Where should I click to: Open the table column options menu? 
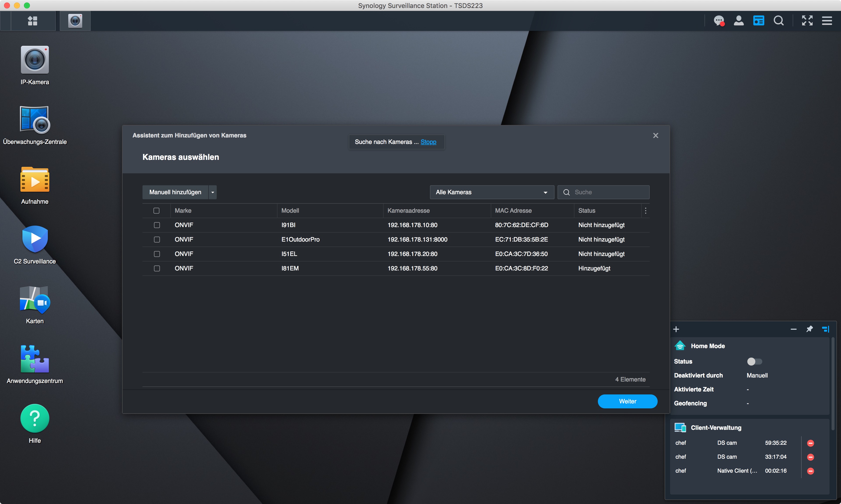[645, 211]
